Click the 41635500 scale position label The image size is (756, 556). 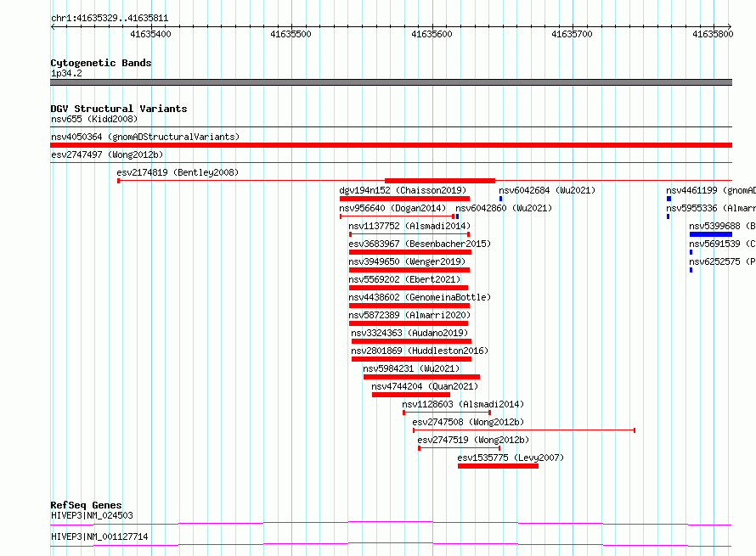click(x=291, y=34)
